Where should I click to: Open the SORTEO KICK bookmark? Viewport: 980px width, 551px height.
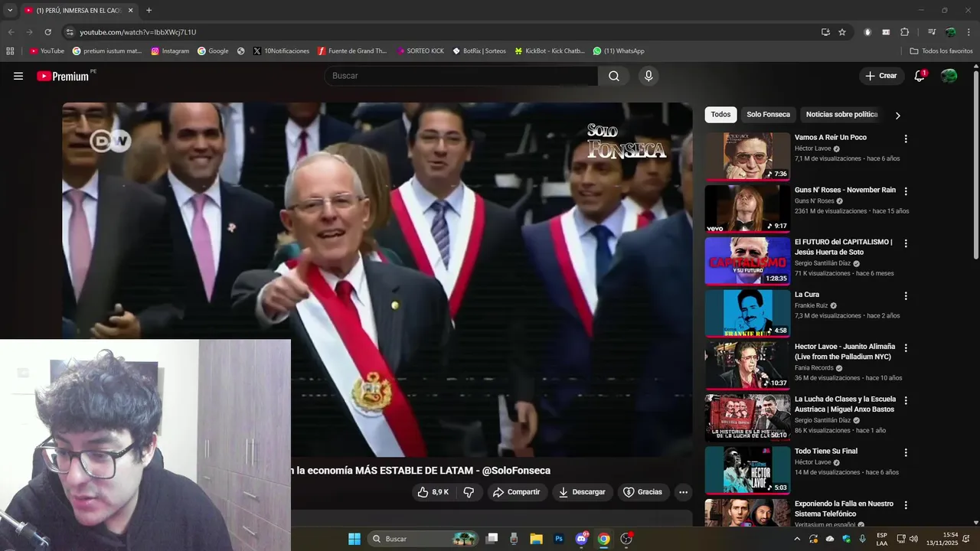click(x=420, y=51)
